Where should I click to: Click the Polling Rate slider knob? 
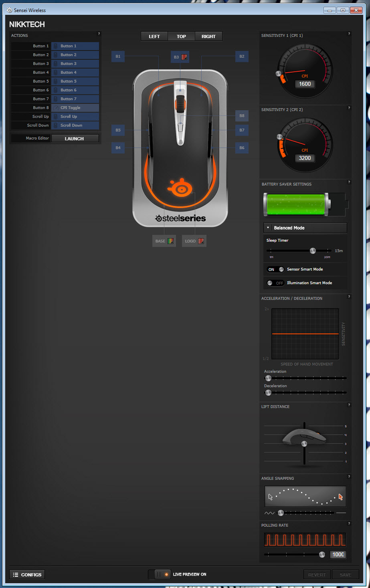(322, 555)
